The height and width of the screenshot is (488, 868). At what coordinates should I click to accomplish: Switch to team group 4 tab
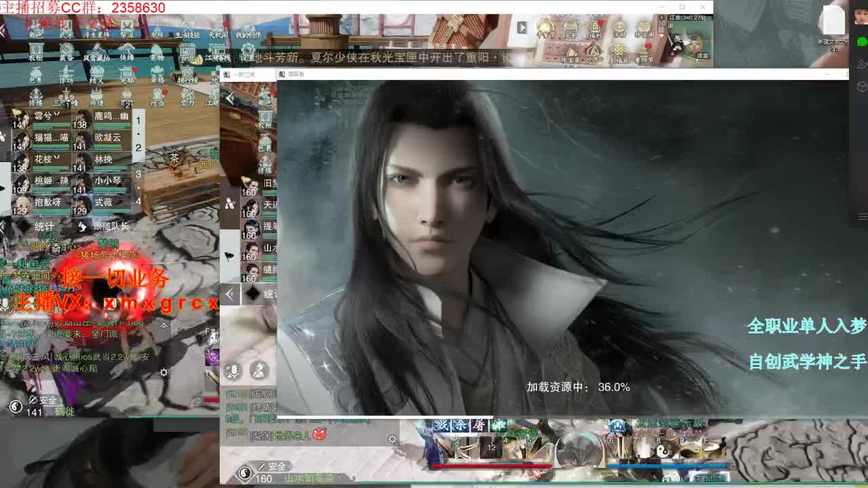click(x=138, y=201)
